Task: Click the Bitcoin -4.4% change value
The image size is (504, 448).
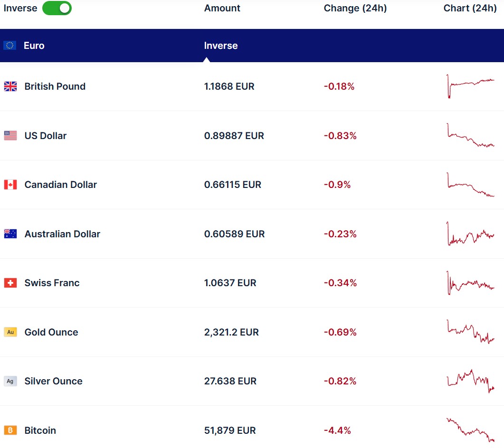Action: click(x=337, y=430)
